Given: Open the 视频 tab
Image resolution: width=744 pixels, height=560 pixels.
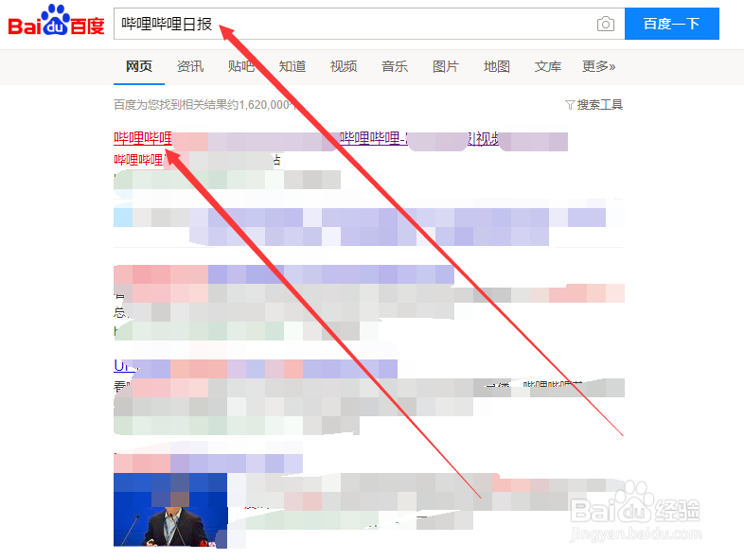Looking at the screenshot, I should coord(344,66).
